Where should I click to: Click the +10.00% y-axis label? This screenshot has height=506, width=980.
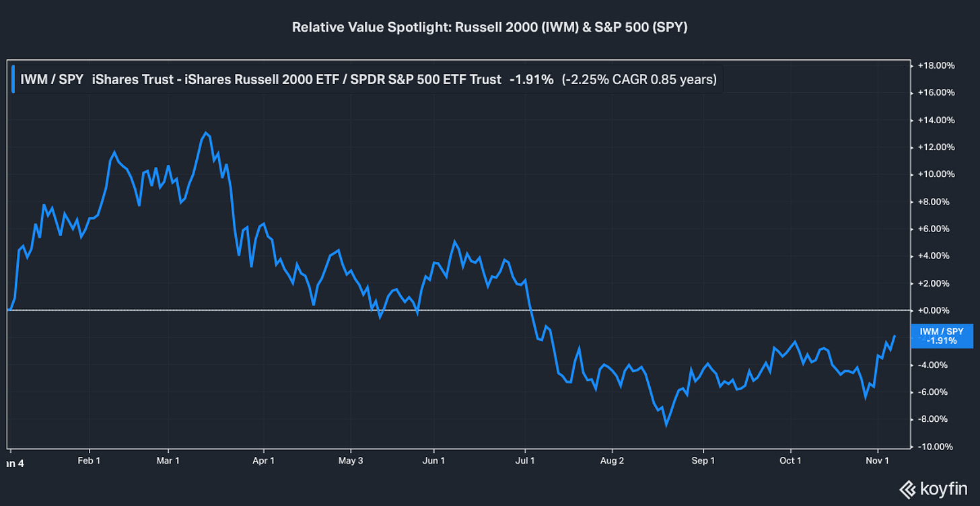(936, 174)
